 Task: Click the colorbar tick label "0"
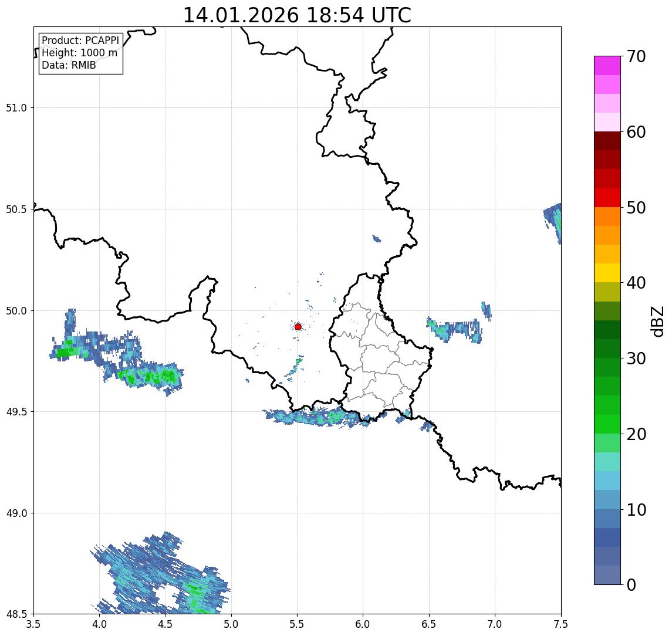click(x=632, y=584)
